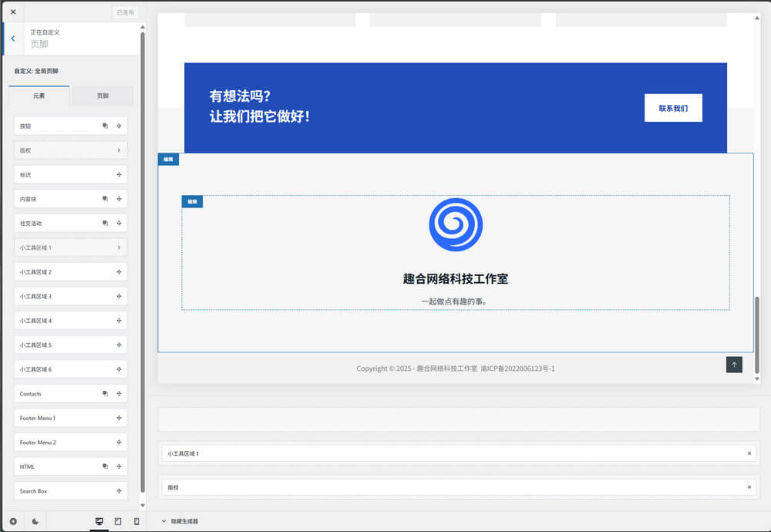Click the back-to-top arrow button in footer

734,365
